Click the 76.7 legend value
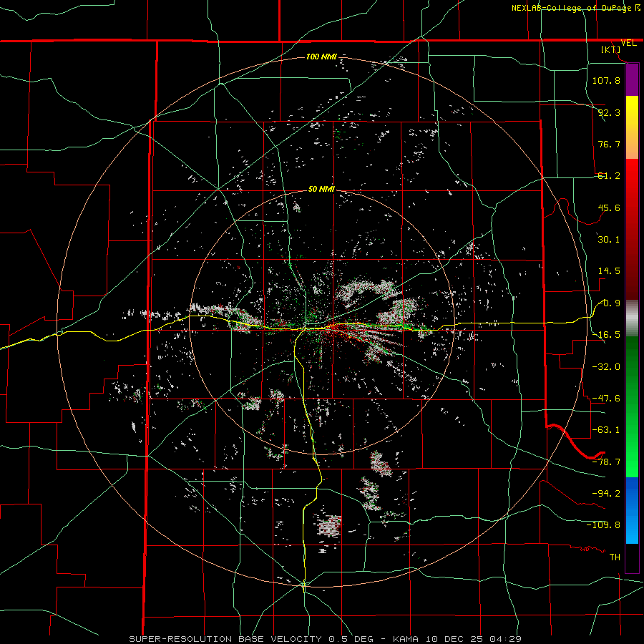Viewport: 644px width, 644px height. (609, 144)
